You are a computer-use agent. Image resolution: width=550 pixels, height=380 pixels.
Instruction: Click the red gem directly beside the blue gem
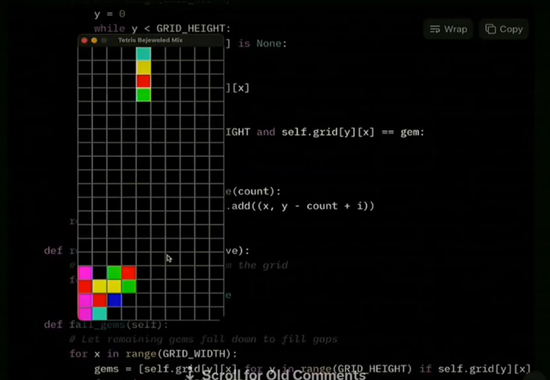coord(100,300)
